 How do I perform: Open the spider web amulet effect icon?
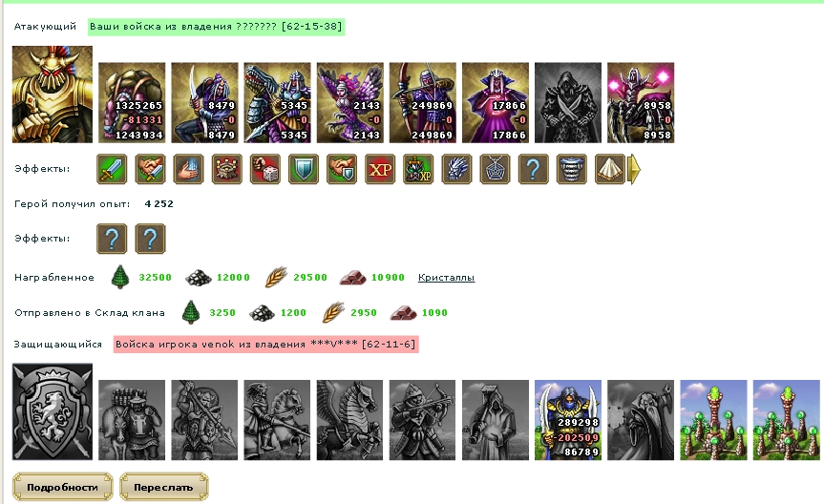(x=495, y=169)
